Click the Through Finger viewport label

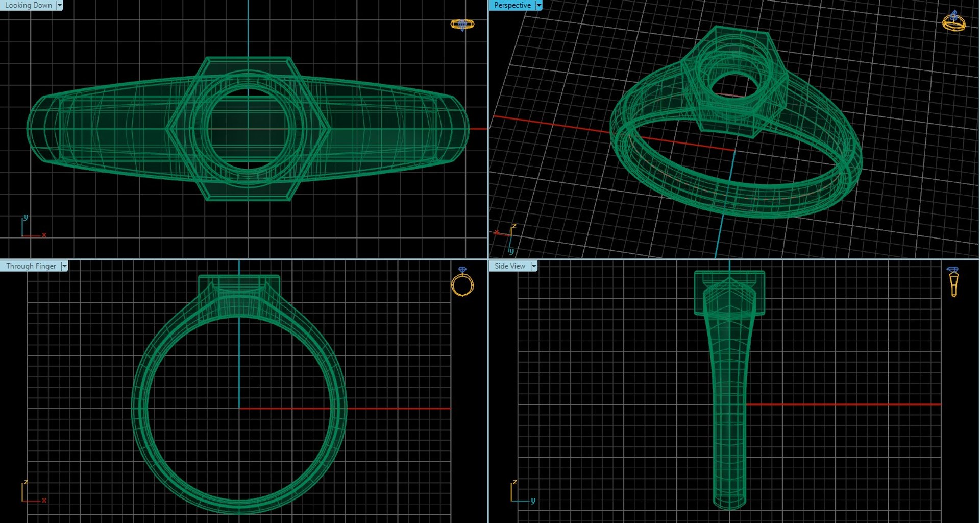click(31, 266)
